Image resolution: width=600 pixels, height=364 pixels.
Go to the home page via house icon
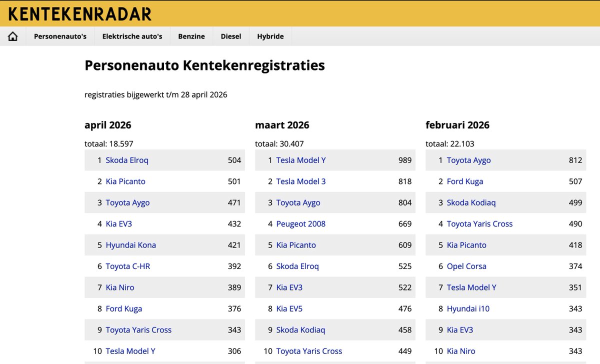13,36
